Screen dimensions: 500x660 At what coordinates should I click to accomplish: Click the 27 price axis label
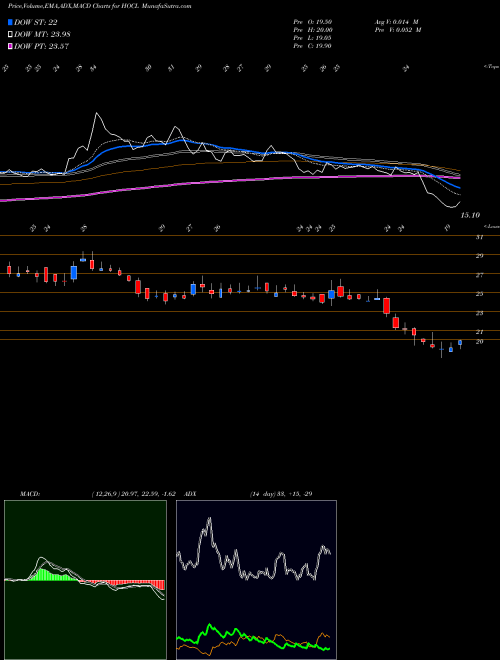pos(479,275)
